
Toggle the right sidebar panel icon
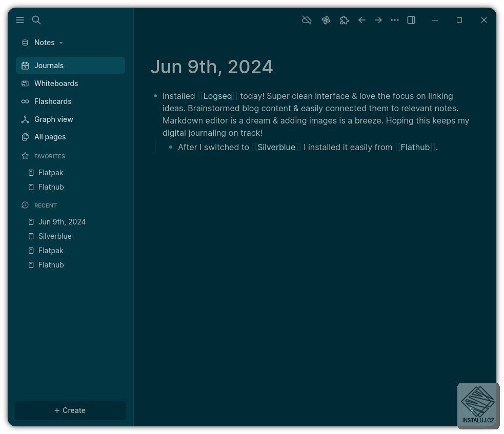pyautogui.click(x=411, y=20)
